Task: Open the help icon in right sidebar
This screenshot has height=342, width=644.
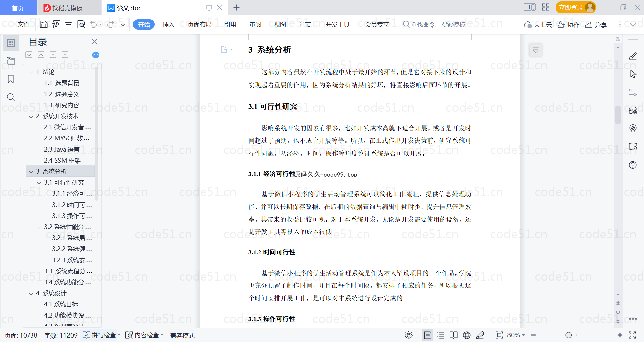Action: pos(633,165)
